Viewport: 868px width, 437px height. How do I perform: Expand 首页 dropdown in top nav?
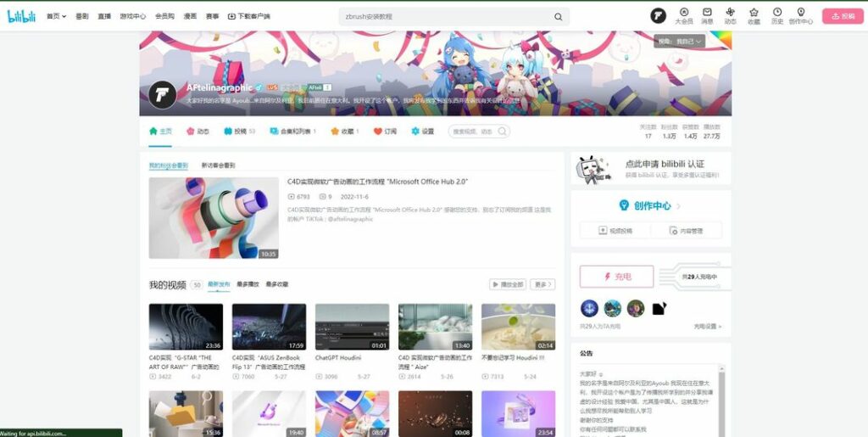click(56, 17)
